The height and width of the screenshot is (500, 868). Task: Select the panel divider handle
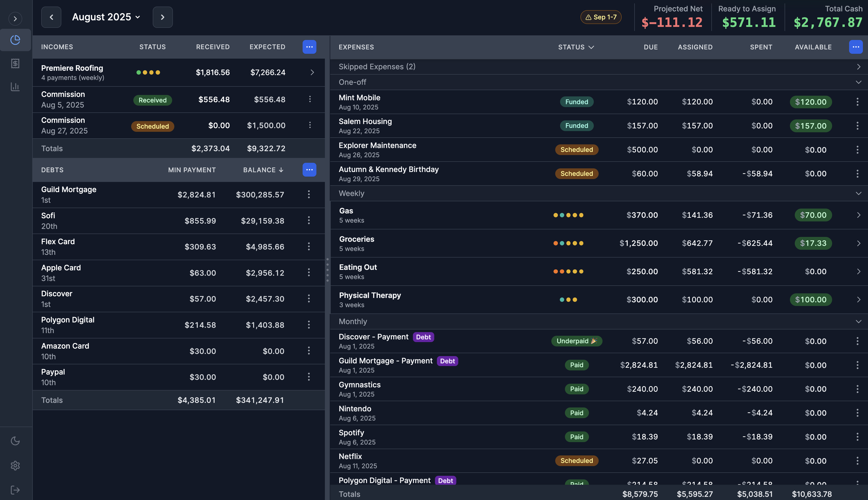[x=328, y=270]
